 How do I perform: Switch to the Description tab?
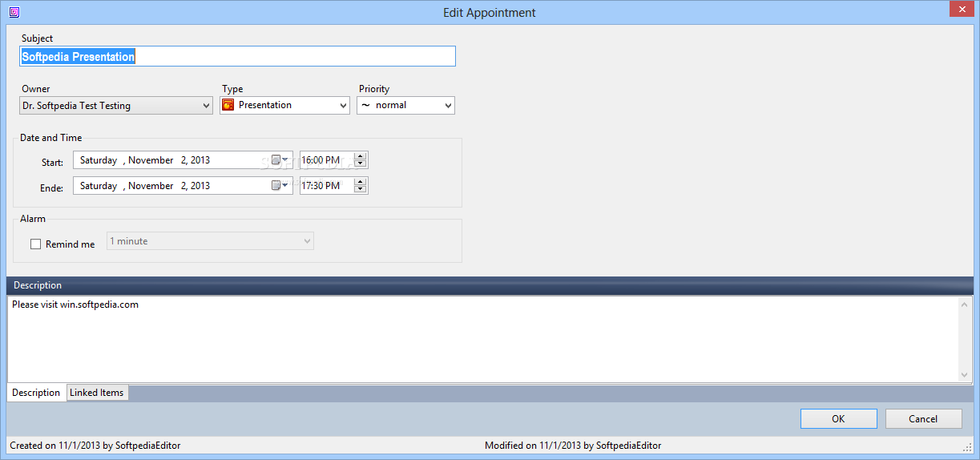click(x=36, y=393)
